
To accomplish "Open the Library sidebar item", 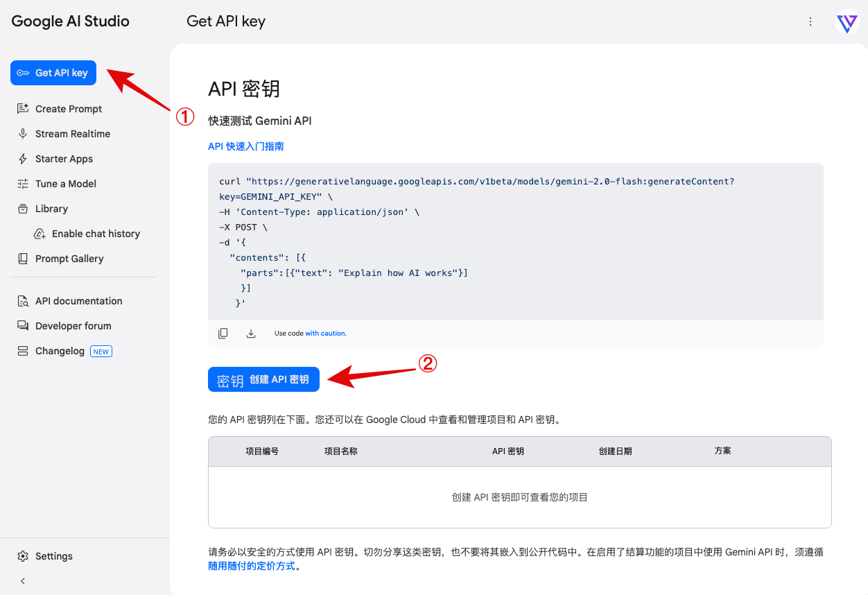I will (43, 209).
